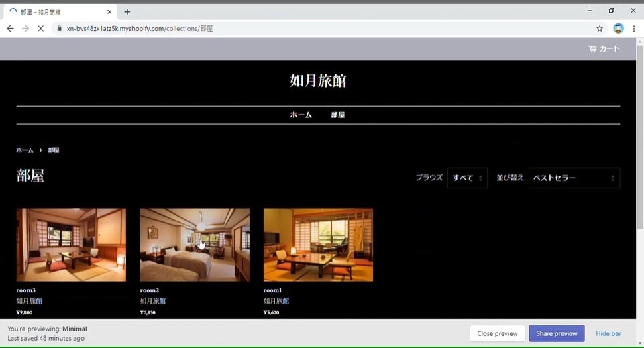Click 如月旅館 vendor text under room3

tap(29, 301)
